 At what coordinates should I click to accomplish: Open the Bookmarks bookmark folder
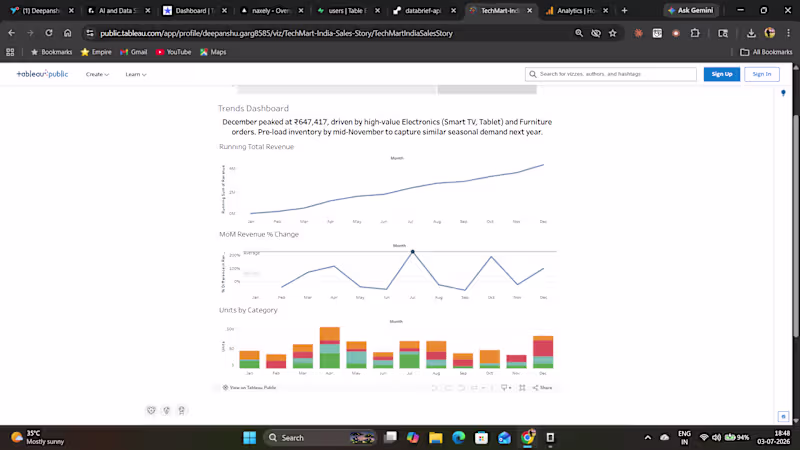tap(52, 52)
